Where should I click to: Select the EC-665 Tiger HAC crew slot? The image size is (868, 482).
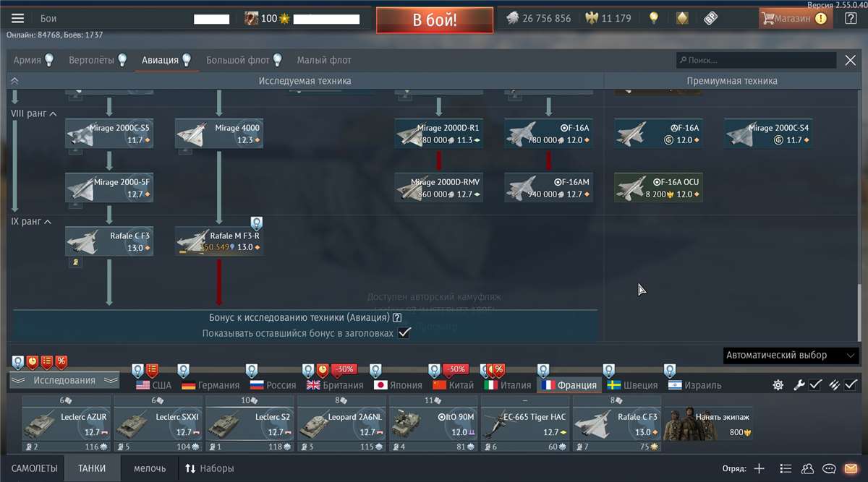[x=525, y=424]
